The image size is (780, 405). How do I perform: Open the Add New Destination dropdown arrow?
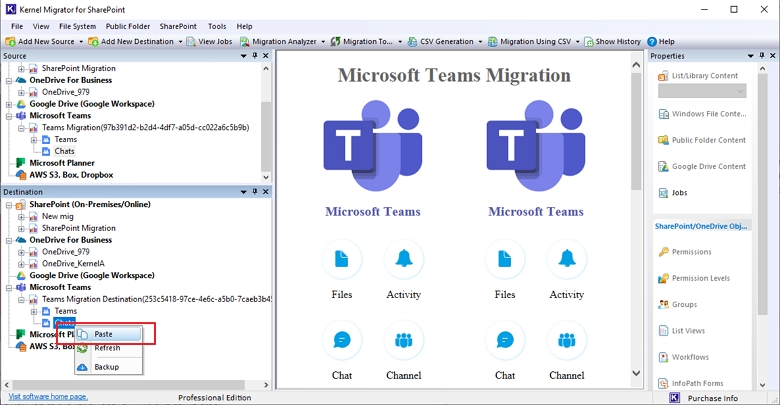[x=180, y=42]
